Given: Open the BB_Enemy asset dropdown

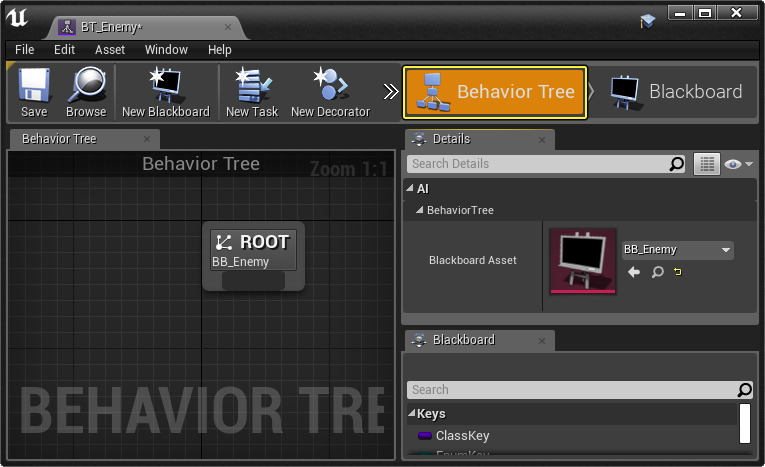Looking at the screenshot, I should click(677, 250).
